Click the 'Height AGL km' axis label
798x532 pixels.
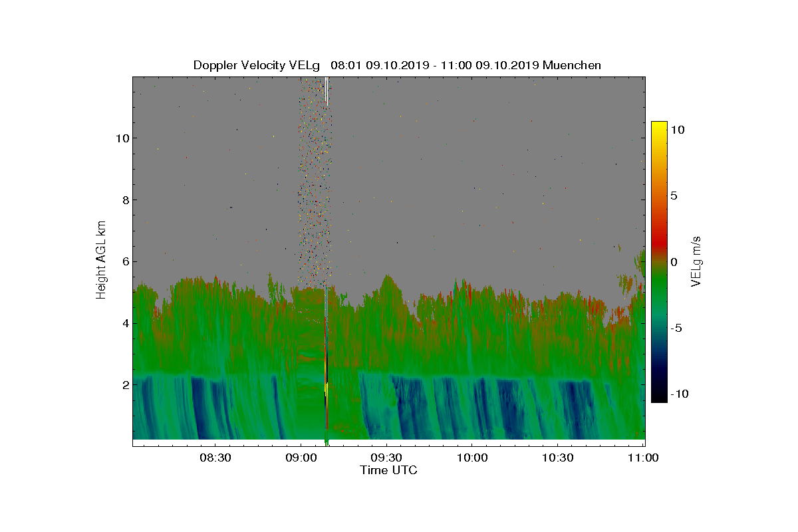pyautogui.click(x=101, y=259)
